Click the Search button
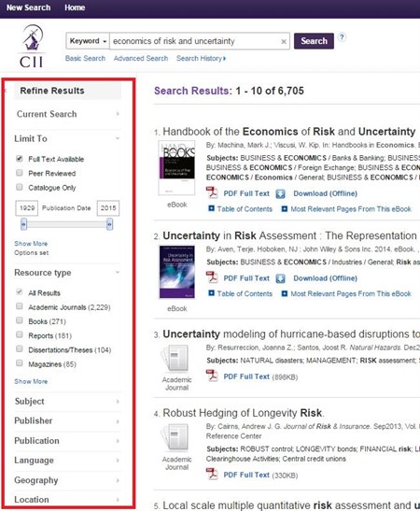This screenshot has height=511, width=420. click(314, 41)
